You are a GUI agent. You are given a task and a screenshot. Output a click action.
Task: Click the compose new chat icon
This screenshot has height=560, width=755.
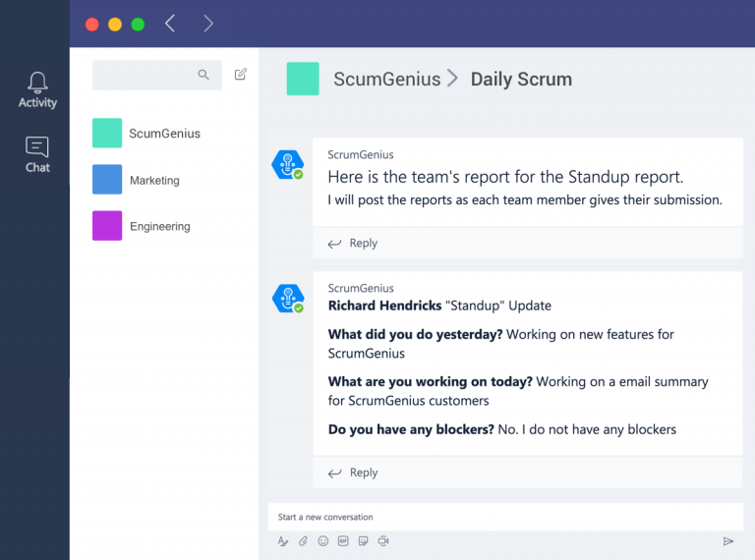point(241,74)
